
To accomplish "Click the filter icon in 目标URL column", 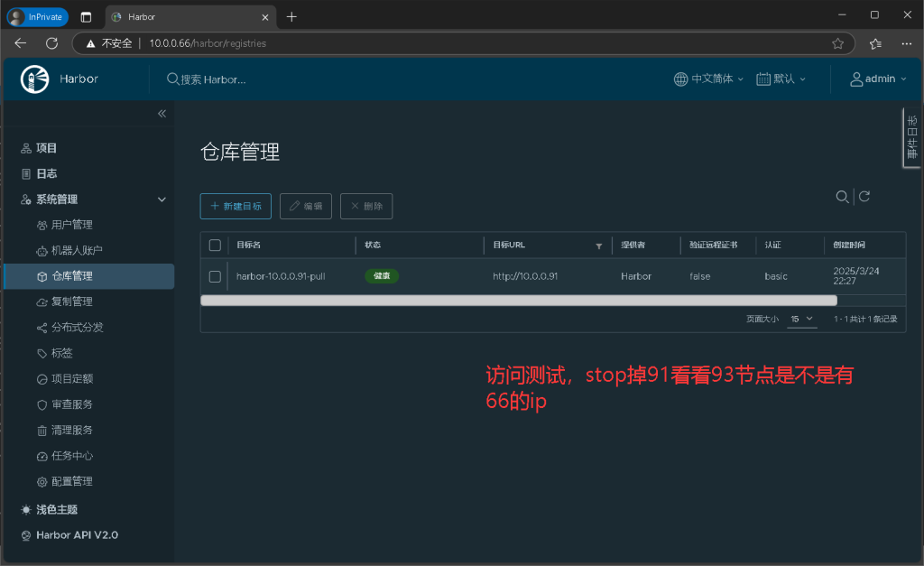I will [x=598, y=246].
